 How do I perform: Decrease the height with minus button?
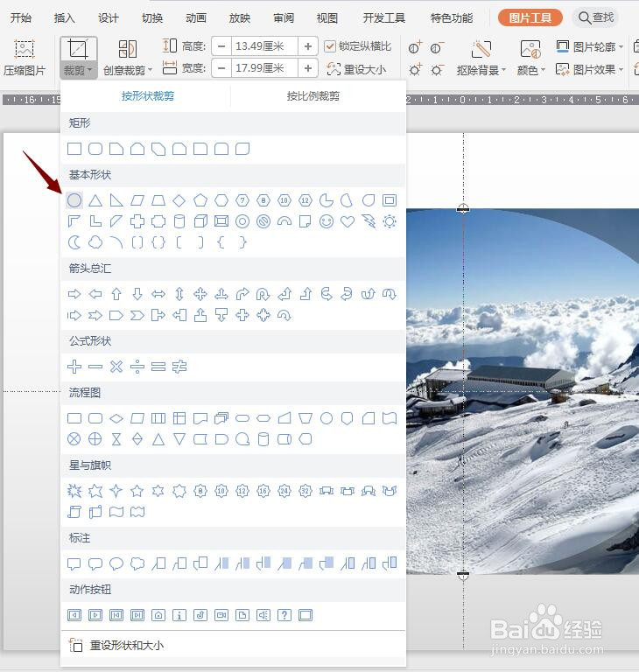[x=221, y=46]
